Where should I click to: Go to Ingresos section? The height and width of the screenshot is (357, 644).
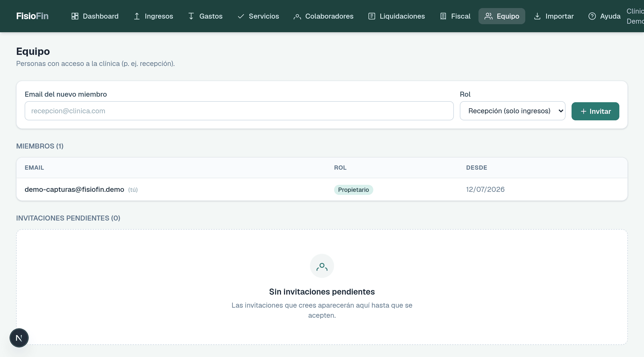click(x=153, y=16)
